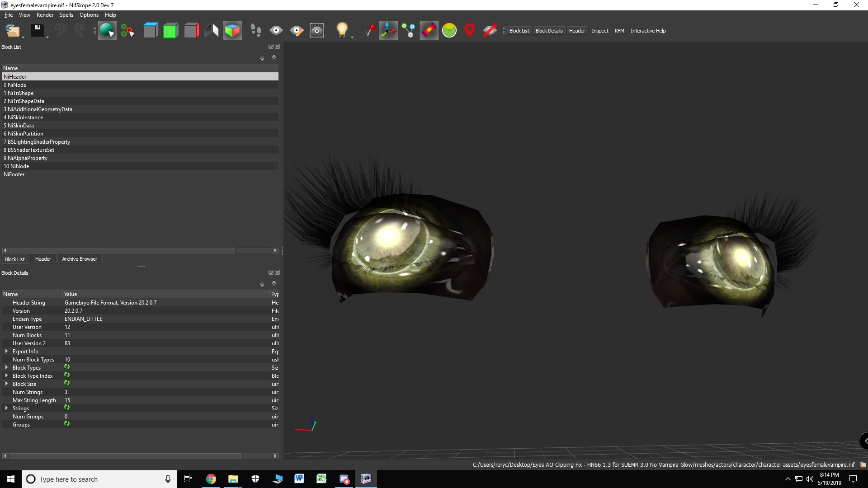Click the Block List horizontal scrollbar
This screenshot has width=868, height=488.
pyautogui.click(x=122, y=250)
